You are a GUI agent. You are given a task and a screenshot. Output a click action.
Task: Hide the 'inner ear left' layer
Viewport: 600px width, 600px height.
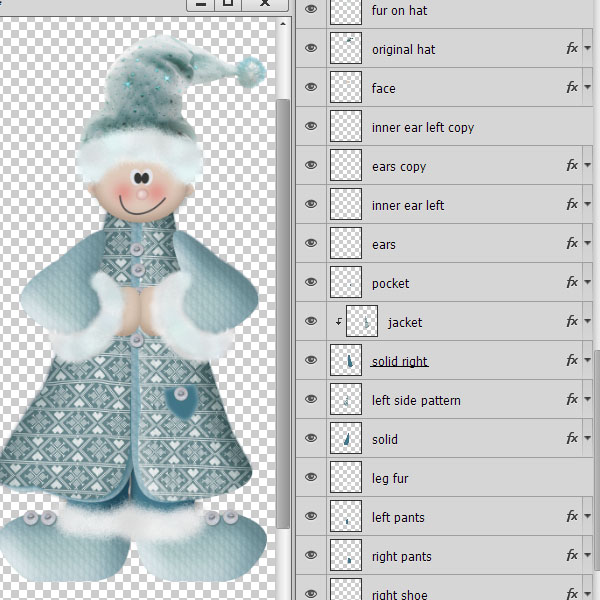[311, 204]
